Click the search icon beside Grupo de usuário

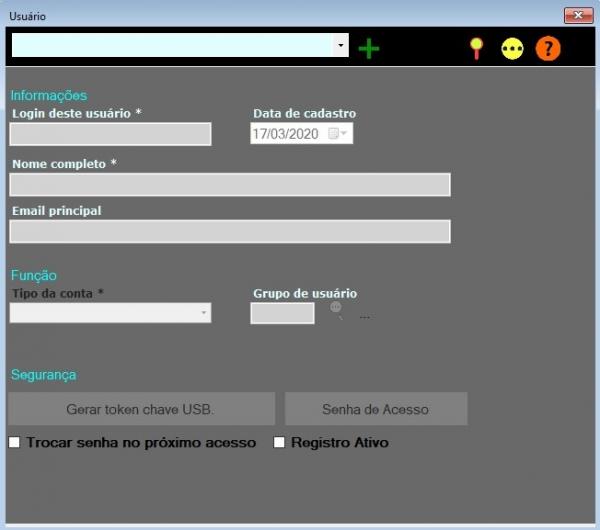(x=337, y=309)
